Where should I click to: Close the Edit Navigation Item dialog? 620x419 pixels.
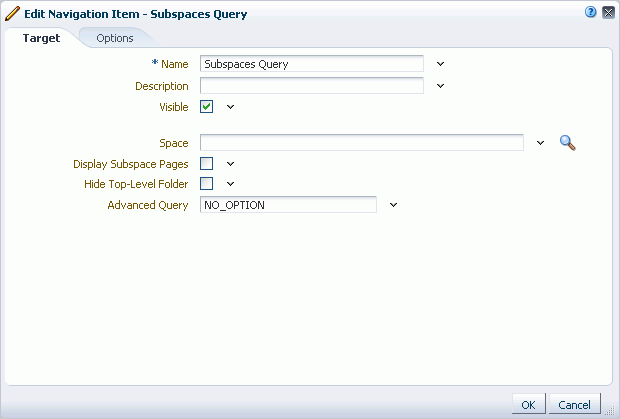pyautogui.click(x=608, y=13)
